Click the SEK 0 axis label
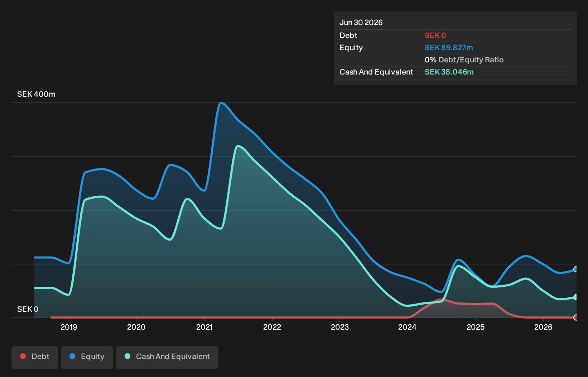The width and height of the screenshot is (588, 377). (x=28, y=309)
